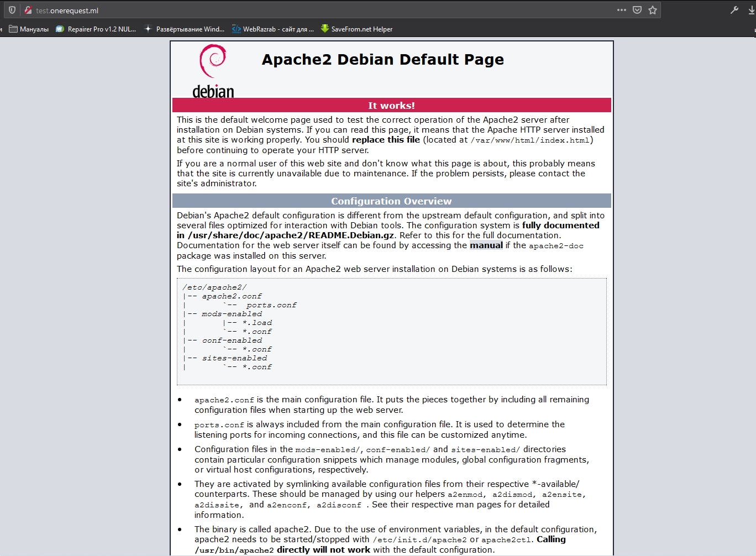
Task: Open the downloads arrow icon
Action: pyautogui.click(x=752, y=10)
